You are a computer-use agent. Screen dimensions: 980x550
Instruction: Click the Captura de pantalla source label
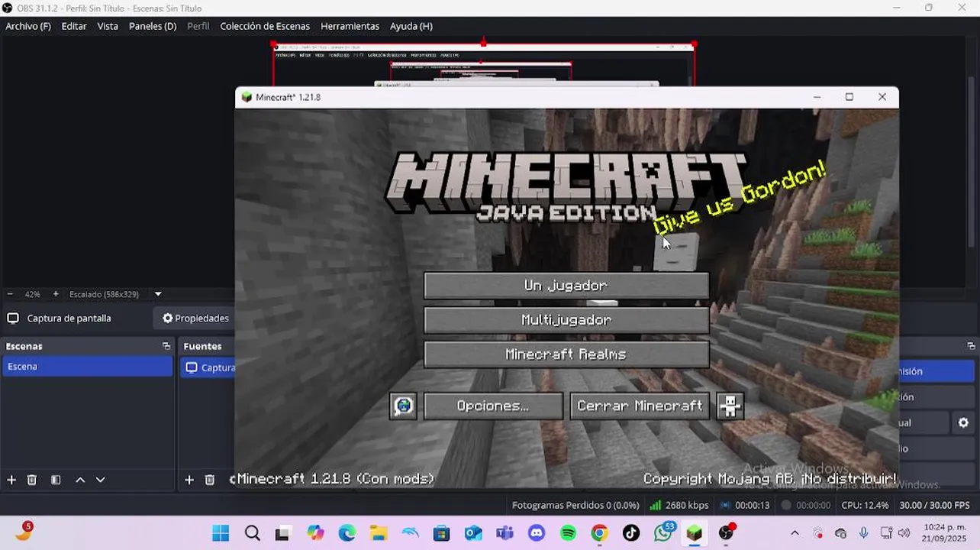pyautogui.click(x=69, y=319)
